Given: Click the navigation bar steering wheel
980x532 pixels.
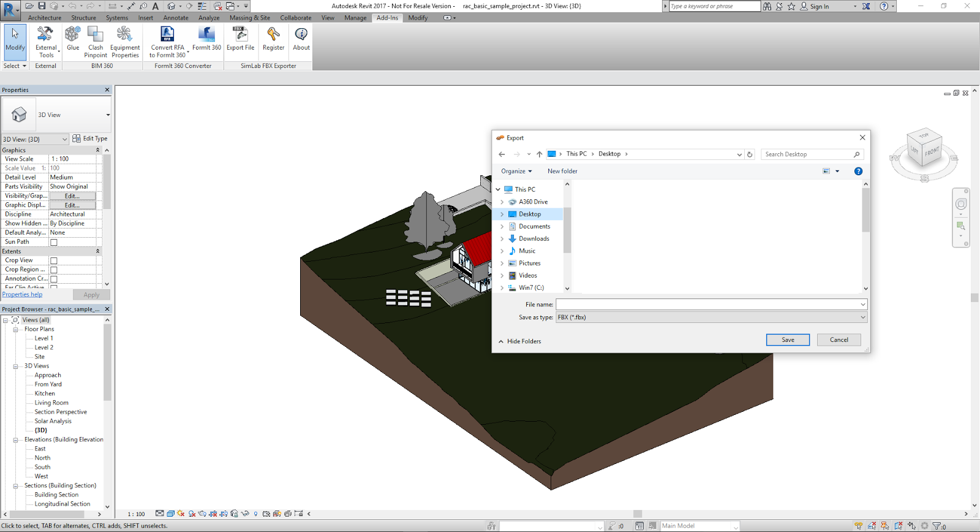Looking at the screenshot, I should pyautogui.click(x=961, y=204).
